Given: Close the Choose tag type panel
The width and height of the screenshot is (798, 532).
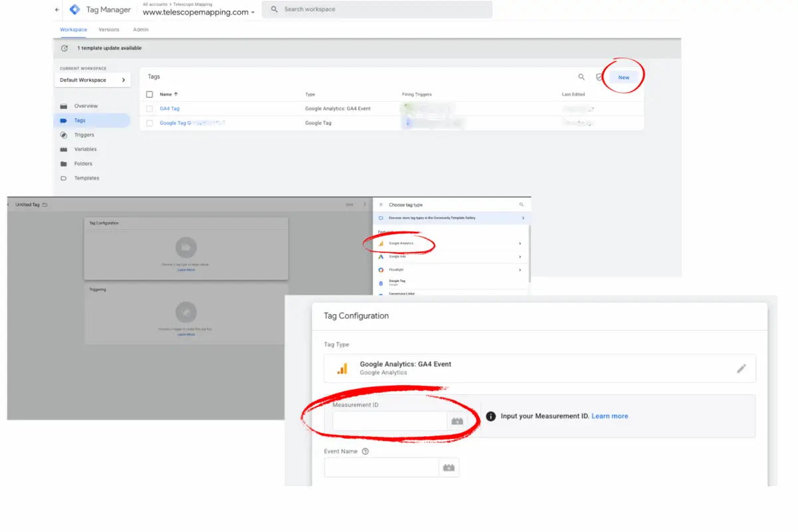Looking at the screenshot, I should pyautogui.click(x=381, y=205).
